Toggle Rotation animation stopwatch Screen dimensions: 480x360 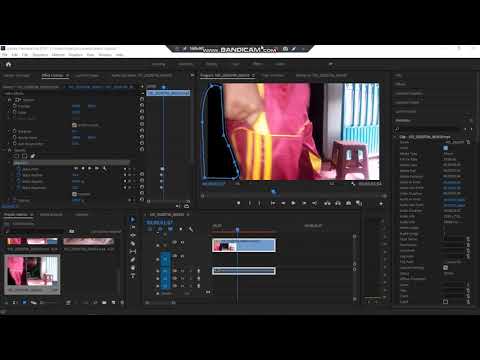click(x=15, y=131)
